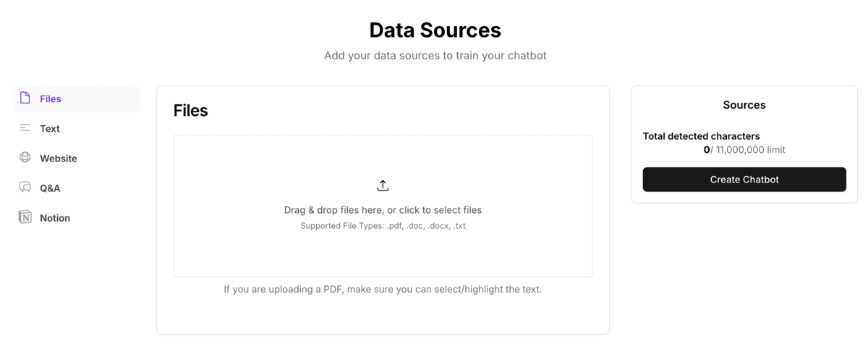Screen dimensions: 868x344
Task: Click the Sources card heading
Action: pos(744,105)
